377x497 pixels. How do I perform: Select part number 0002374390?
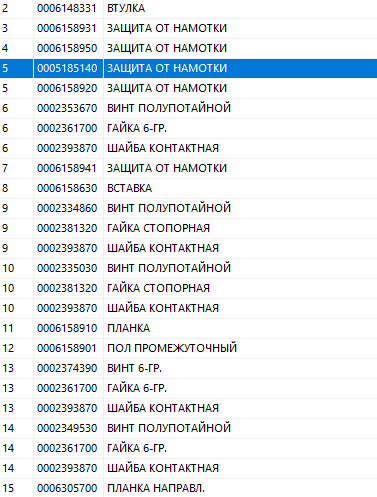(x=67, y=368)
